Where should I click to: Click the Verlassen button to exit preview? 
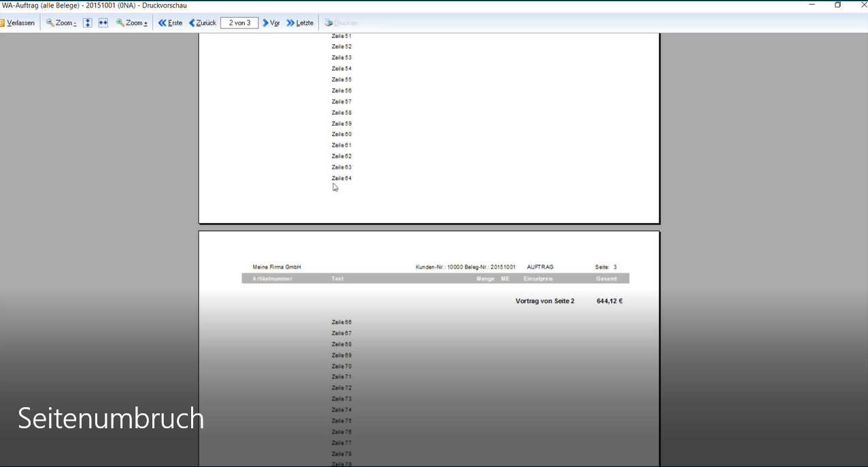click(x=18, y=23)
